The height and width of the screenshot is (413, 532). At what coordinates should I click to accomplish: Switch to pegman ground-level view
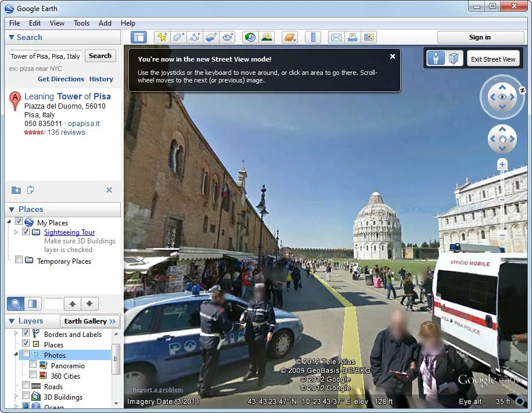436,58
